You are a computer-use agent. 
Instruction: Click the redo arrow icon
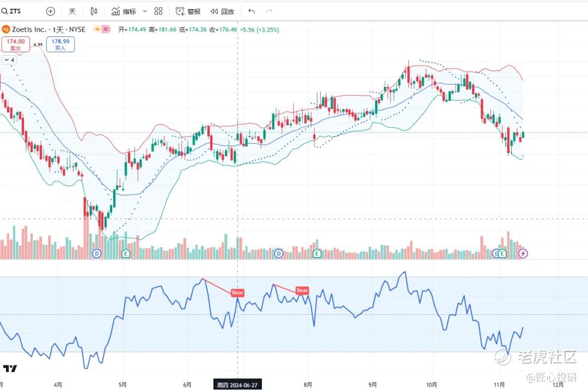click(268, 11)
